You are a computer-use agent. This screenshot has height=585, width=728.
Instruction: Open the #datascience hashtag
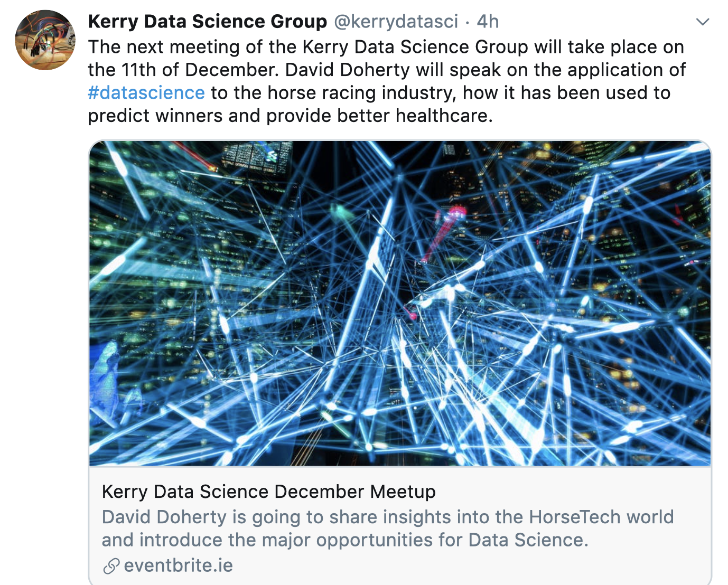[146, 93]
